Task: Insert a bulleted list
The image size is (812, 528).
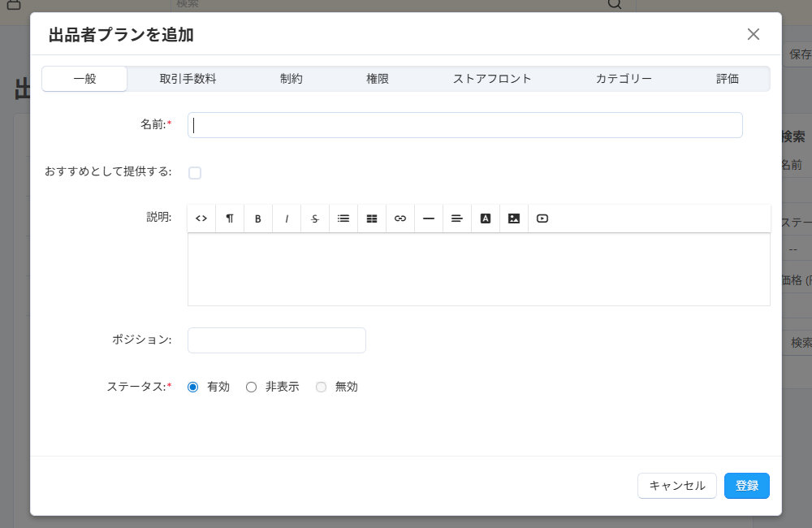Action: 343,218
